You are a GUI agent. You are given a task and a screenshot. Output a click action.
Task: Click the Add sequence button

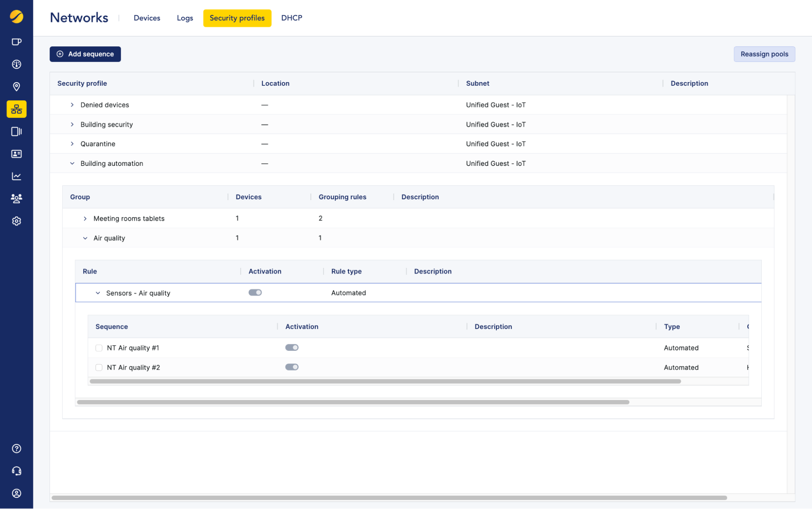pos(85,54)
